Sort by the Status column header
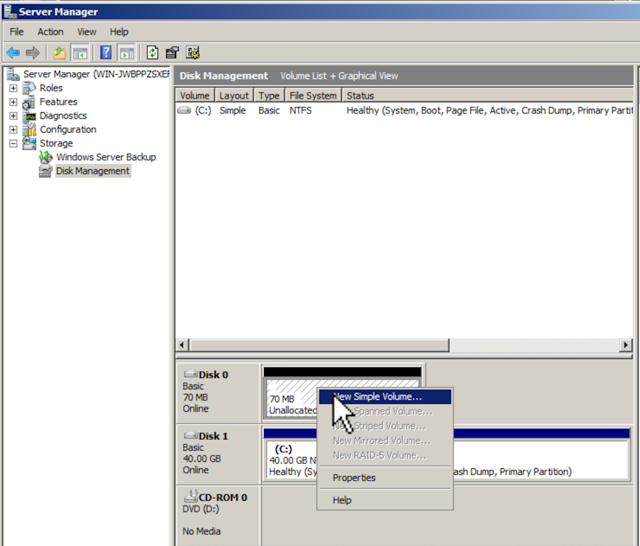640x546 pixels. pos(488,95)
